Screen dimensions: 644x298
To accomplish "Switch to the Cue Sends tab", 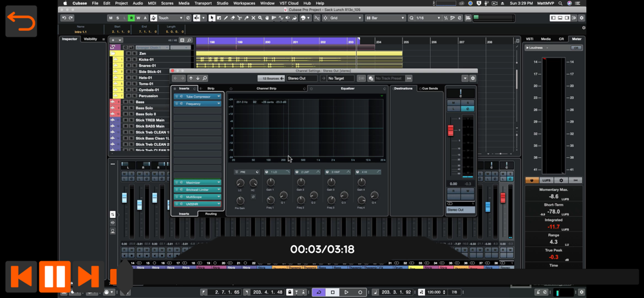I will point(430,88).
